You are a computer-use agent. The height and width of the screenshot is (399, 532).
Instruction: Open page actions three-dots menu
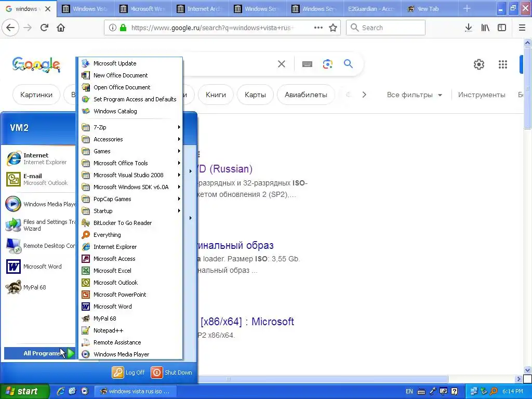tap(318, 28)
